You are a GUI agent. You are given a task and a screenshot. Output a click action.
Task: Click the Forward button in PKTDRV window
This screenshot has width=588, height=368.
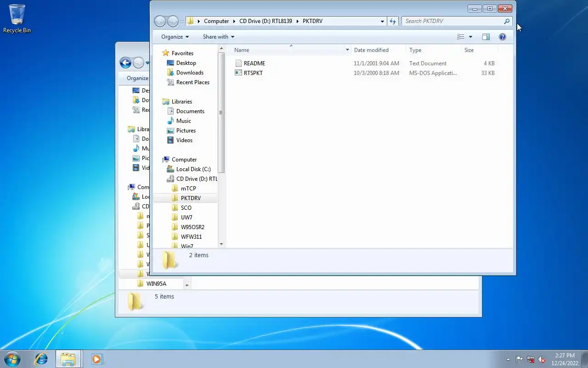coord(173,21)
